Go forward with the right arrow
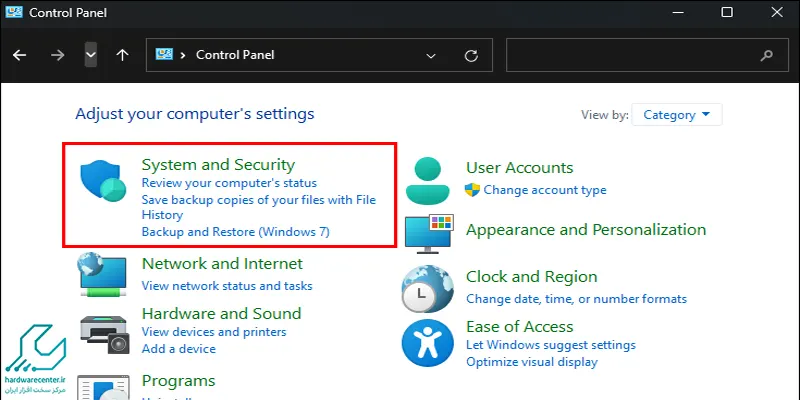 [x=58, y=55]
